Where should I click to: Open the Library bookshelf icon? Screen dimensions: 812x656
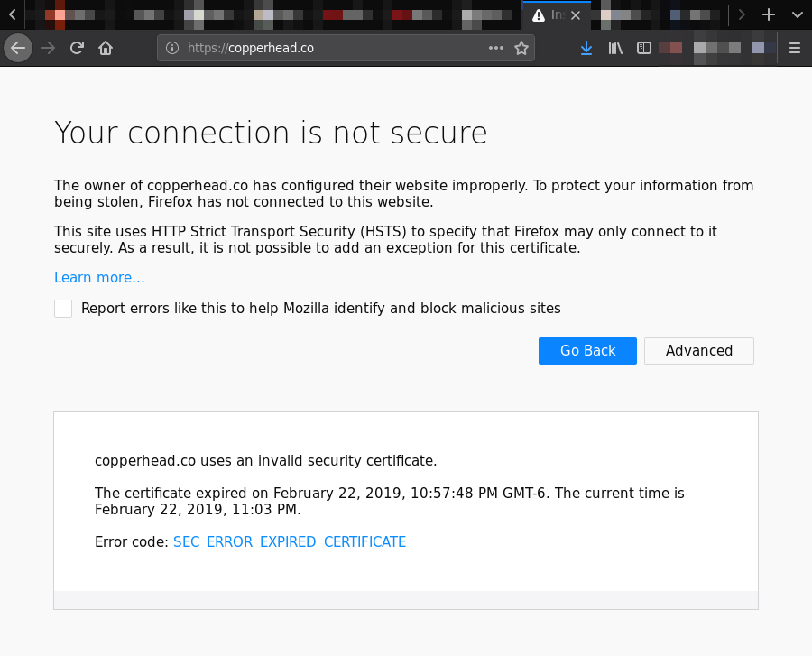[x=615, y=48]
